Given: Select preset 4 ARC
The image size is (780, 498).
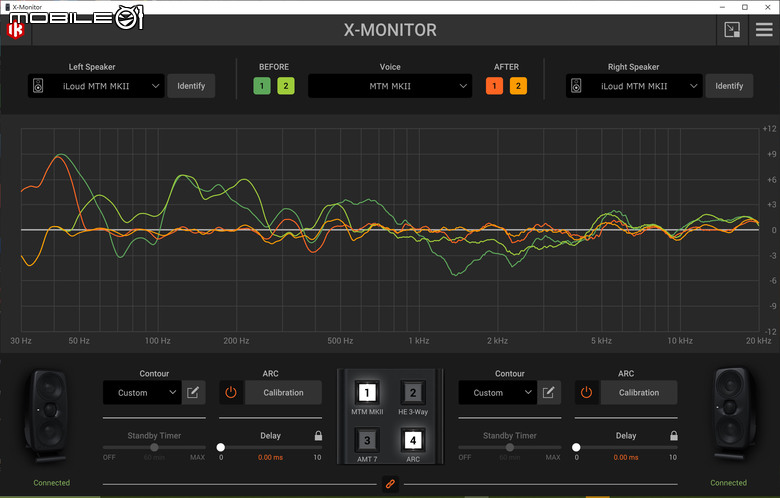Looking at the screenshot, I should (x=413, y=440).
